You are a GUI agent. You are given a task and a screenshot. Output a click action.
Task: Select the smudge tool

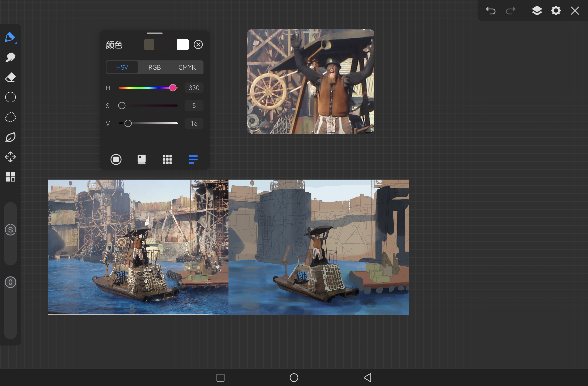pyautogui.click(x=10, y=57)
